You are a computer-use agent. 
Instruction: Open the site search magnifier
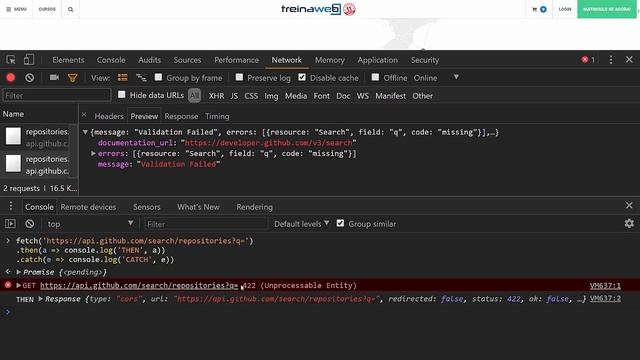(70, 9)
